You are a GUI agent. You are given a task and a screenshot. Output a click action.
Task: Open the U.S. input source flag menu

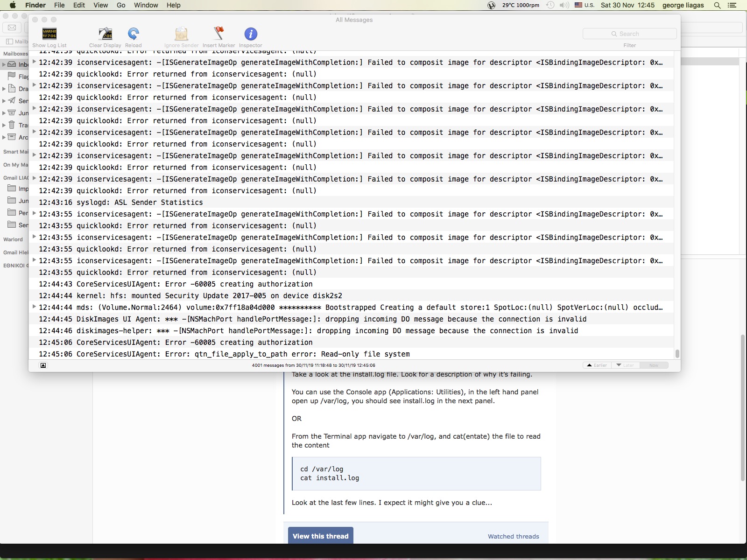[584, 5]
